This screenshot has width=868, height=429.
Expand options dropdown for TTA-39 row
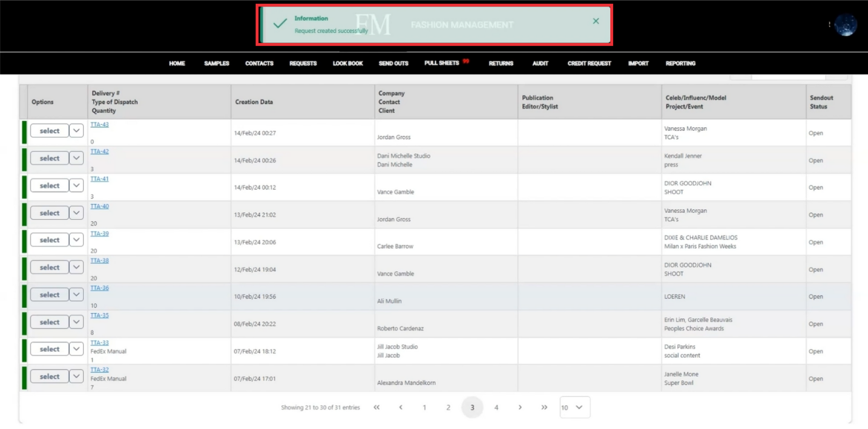(76, 240)
